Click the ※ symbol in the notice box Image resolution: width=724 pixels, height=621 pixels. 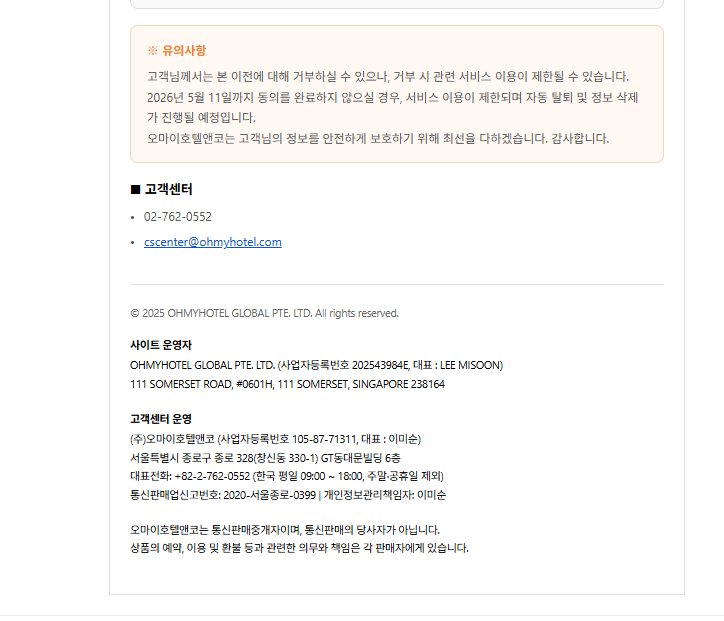pos(153,50)
